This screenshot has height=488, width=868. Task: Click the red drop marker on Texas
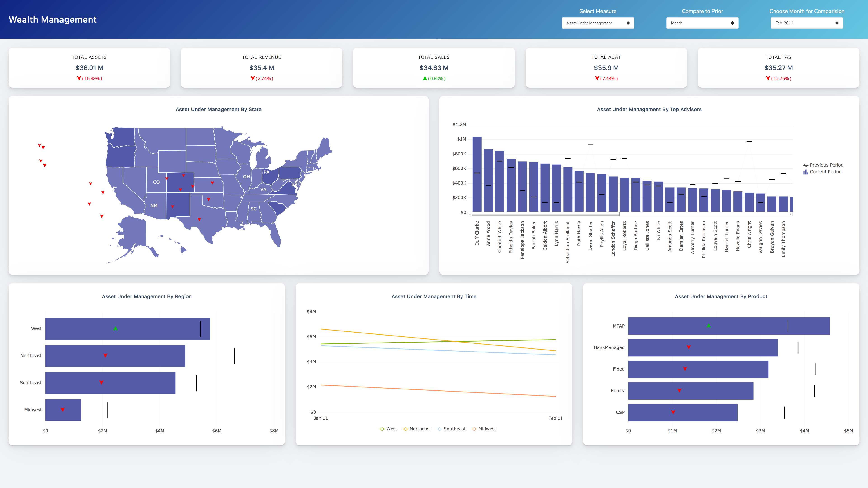coord(199,219)
